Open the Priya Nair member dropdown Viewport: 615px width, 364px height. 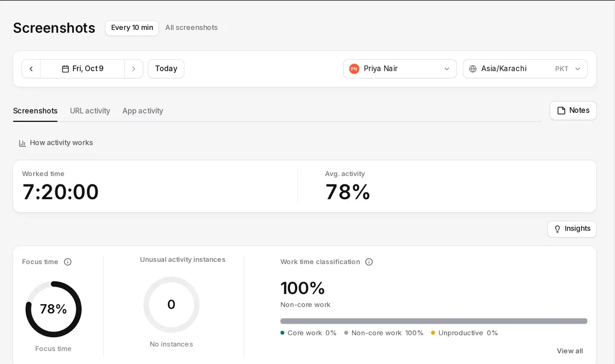399,69
